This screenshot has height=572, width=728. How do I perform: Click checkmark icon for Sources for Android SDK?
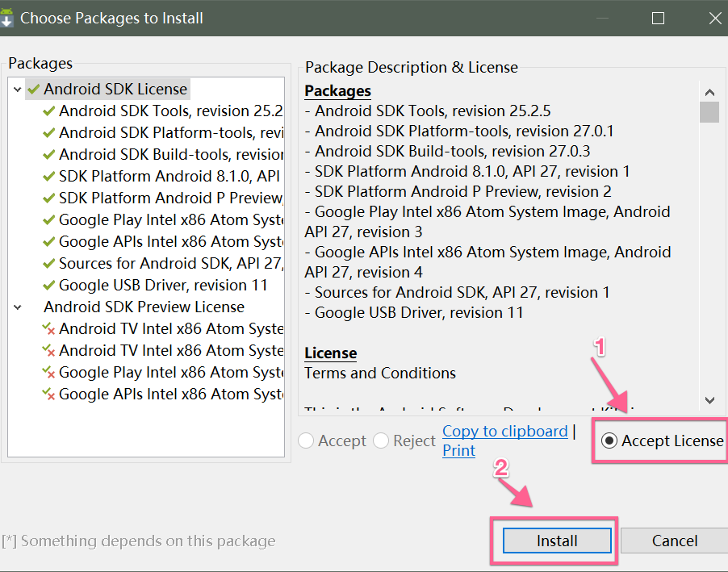click(x=48, y=264)
